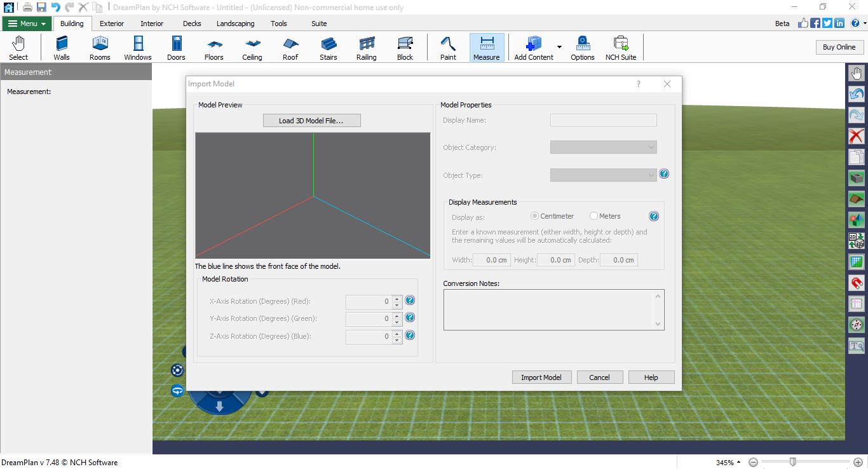Image resolution: width=868 pixels, height=469 pixels.
Task: Toggle the grid display icon in sidebar
Action: click(x=857, y=262)
